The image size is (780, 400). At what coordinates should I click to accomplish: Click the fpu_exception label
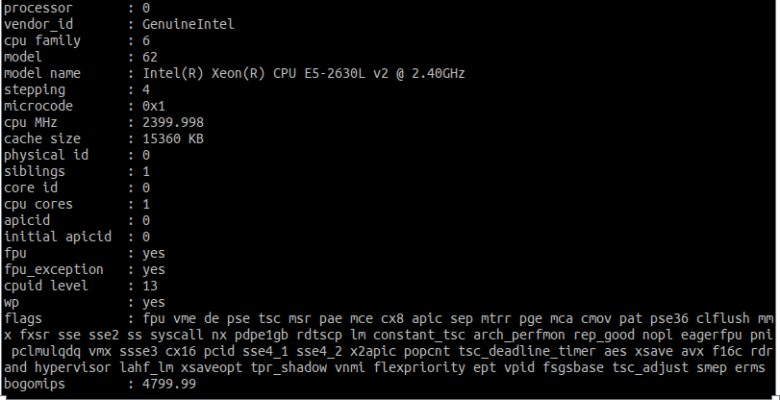[x=53, y=269]
